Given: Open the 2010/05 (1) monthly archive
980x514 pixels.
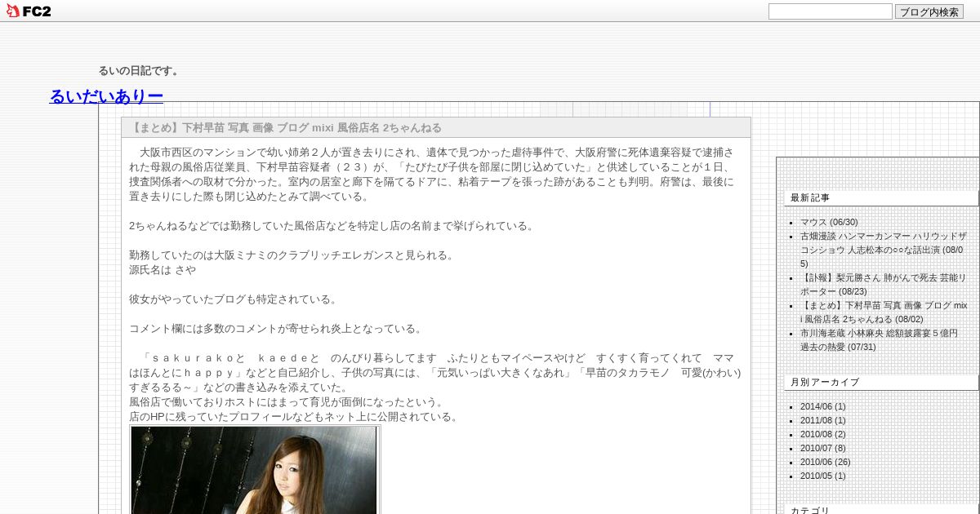Looking at the screenshot, I should click(822, 476).
